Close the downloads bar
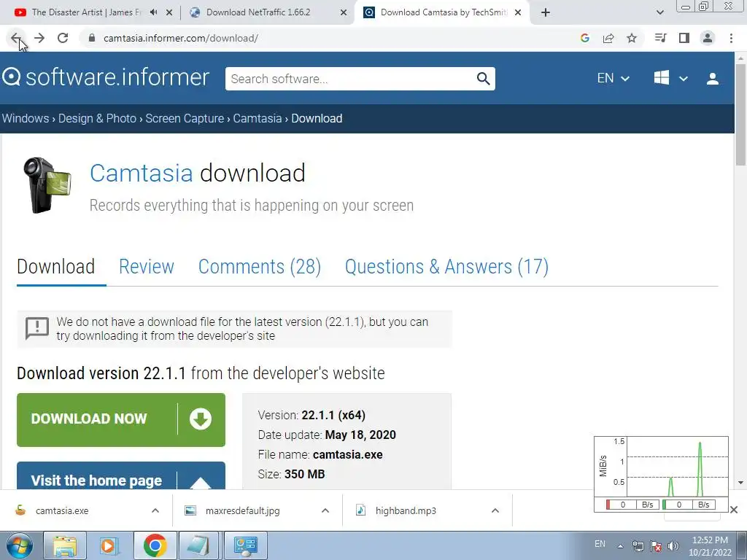 (734, 510)
